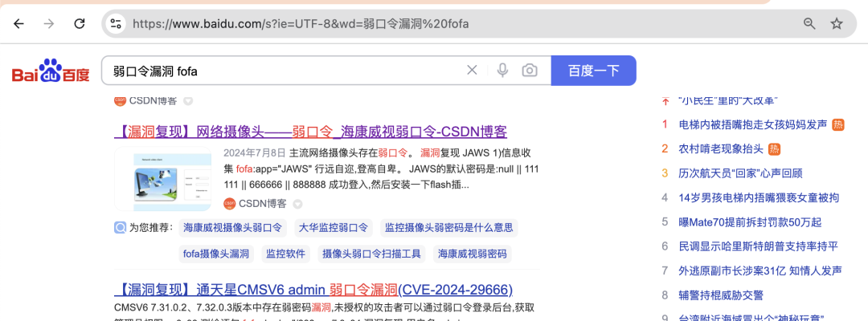The width and height of the screenshot is (868, 321).
Task: Select suggestion 海康威视弱密码
Action: [473, 254]
